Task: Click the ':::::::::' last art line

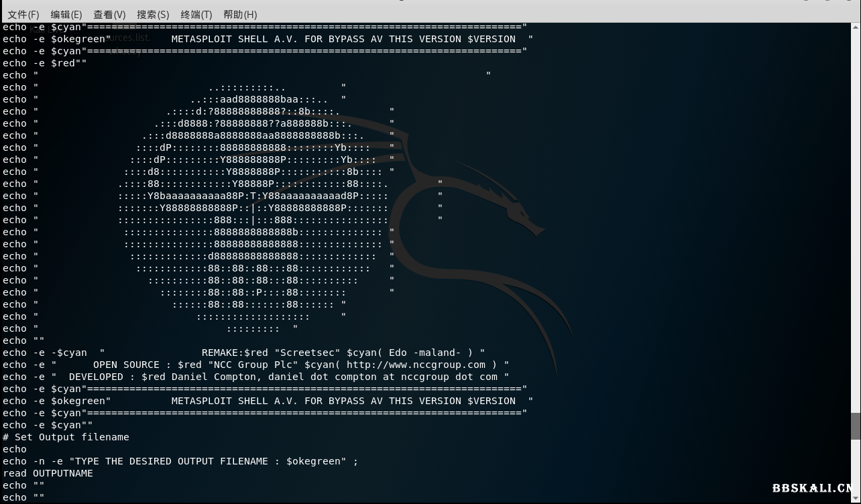Action: pos(253,328)
